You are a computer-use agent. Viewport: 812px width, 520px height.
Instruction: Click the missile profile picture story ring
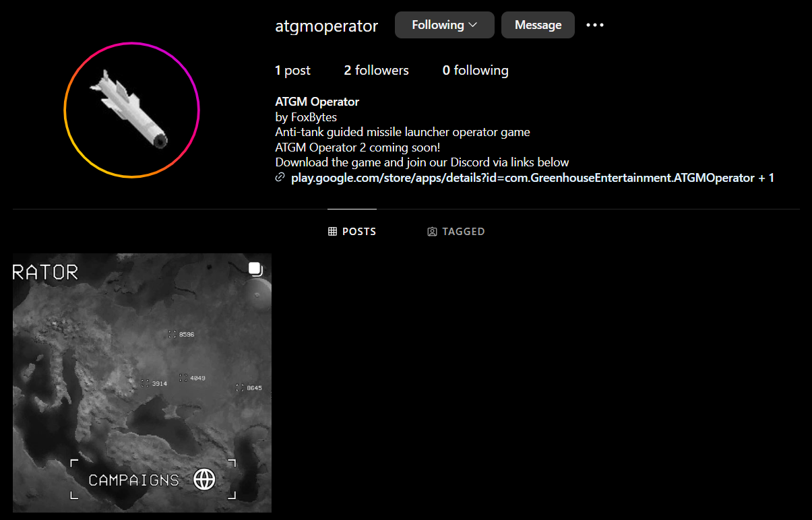coord(132,110)
